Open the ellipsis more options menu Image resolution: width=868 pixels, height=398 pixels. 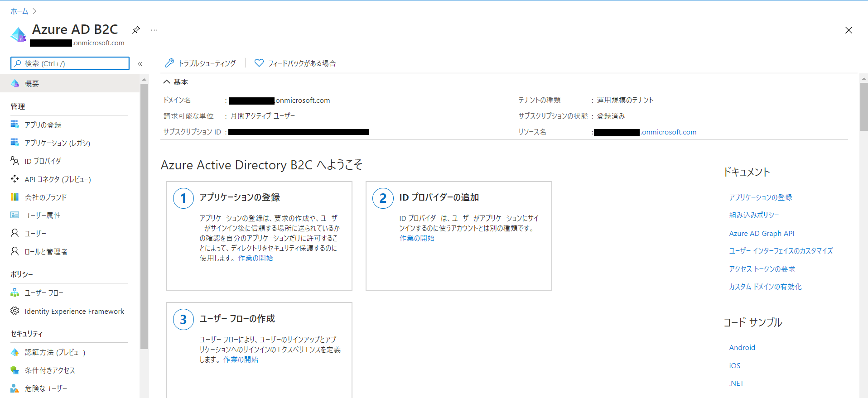pyautogui.click(x=154, y=30)
